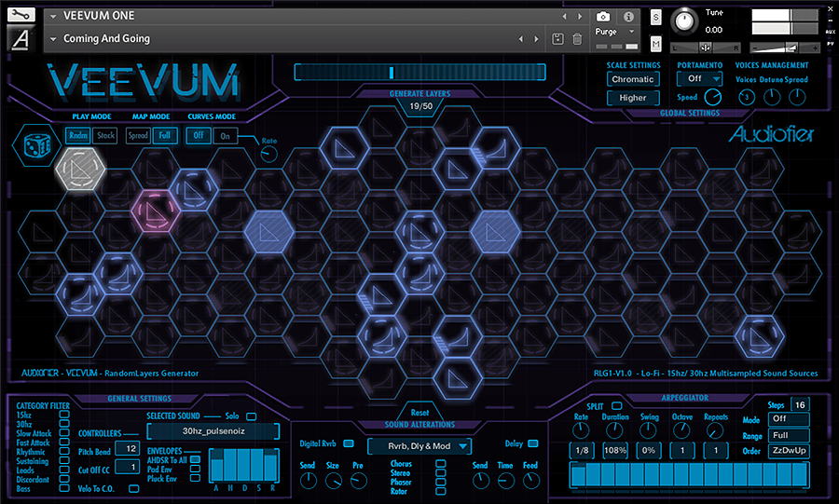This screenshot has height=504, width=839.
Task: Adjust the delay Time knob
Action: [505, 481]
